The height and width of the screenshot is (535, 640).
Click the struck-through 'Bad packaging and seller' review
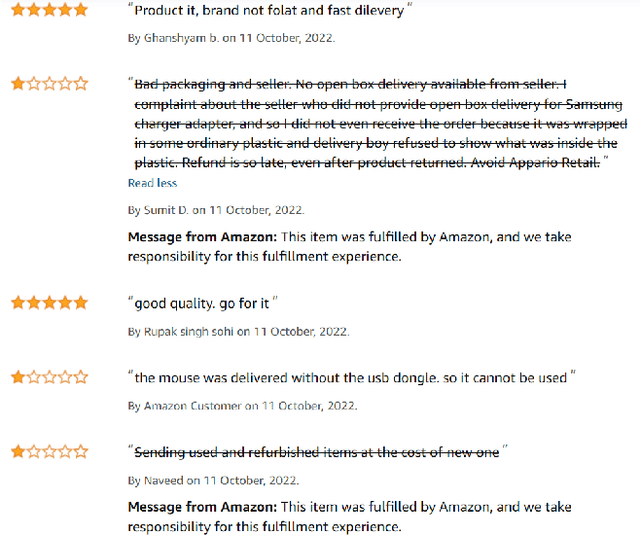(x=380, y=123)
